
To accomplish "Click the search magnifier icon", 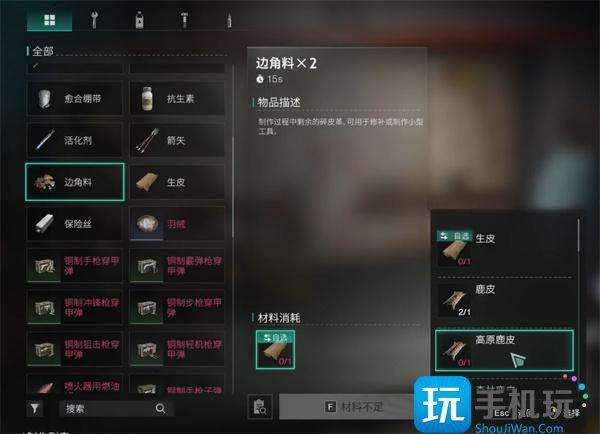I will [160, 408].
